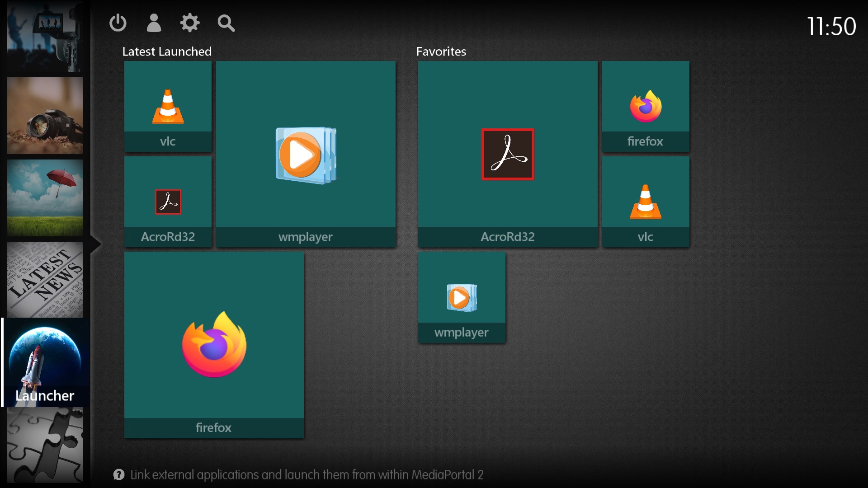The width and height of the screenshot is (868, 488).
Task: Open the user profile icon
Action: [154, 23]
